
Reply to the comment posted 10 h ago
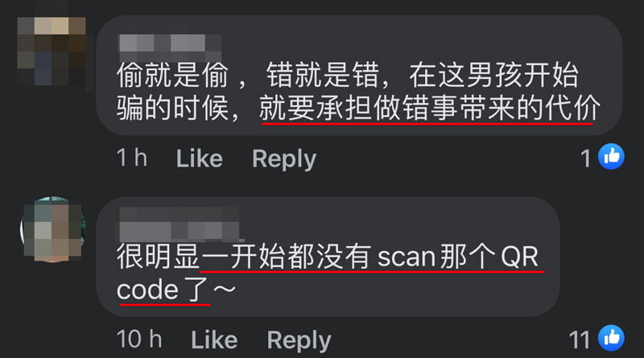tap(299, 341)
